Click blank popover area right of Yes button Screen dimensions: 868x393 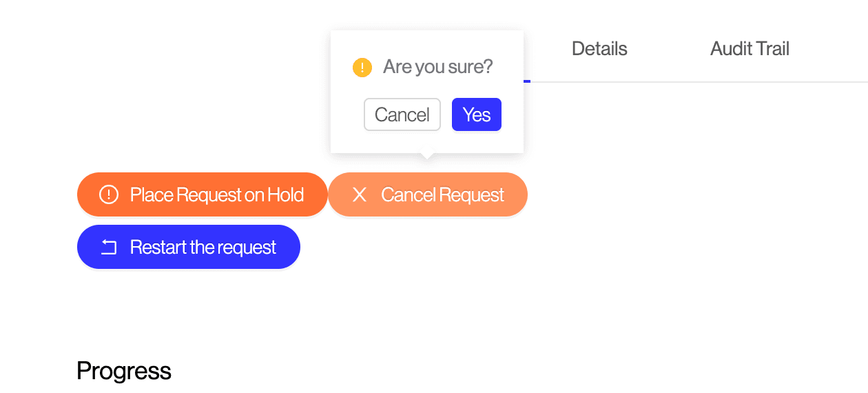pyautogui.click(x=513, y=114)
